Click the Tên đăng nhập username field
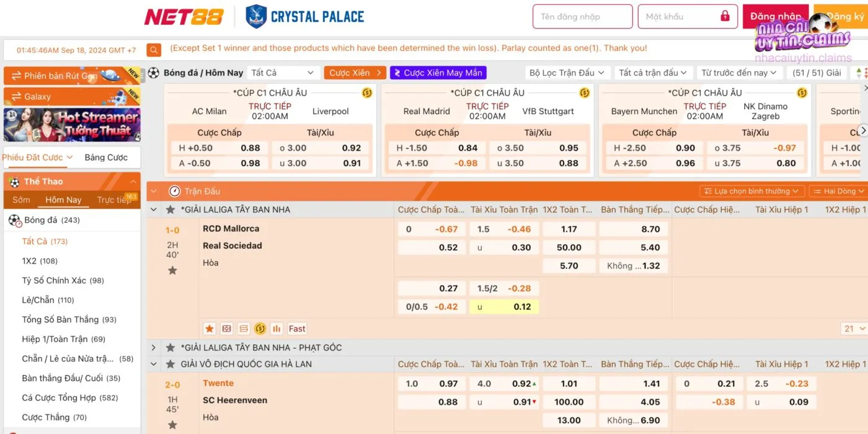This screenshot has height=434, width=868. [x=582, y=17]
